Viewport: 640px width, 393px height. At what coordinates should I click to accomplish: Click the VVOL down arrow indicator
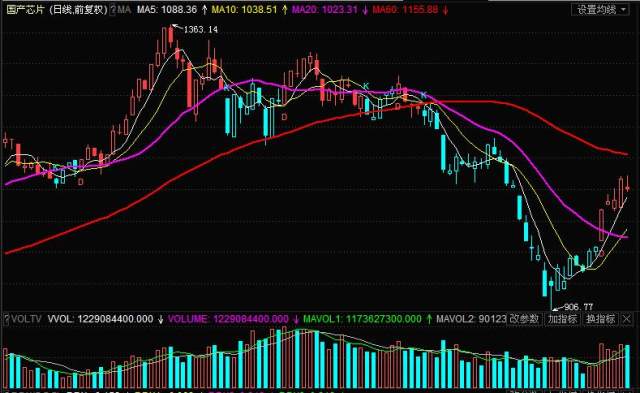(x=160, y=319)
